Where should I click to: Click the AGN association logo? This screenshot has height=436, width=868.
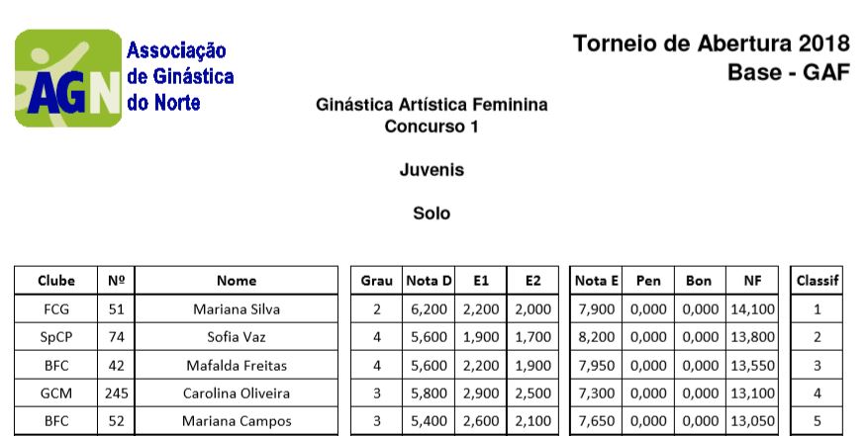click(67, 78)
